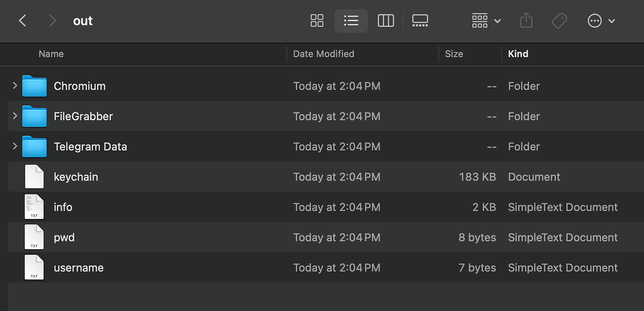Viewport: 644px width, 311px height.
Task: Click the keychain document icon
Action: (34, 176)
